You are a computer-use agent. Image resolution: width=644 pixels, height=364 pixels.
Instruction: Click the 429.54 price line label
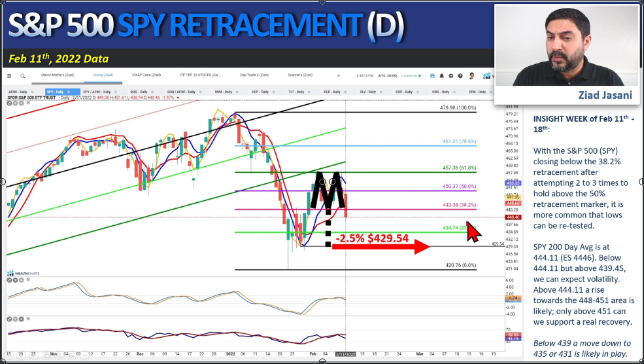pyautogui.click(x=498, y=244)
